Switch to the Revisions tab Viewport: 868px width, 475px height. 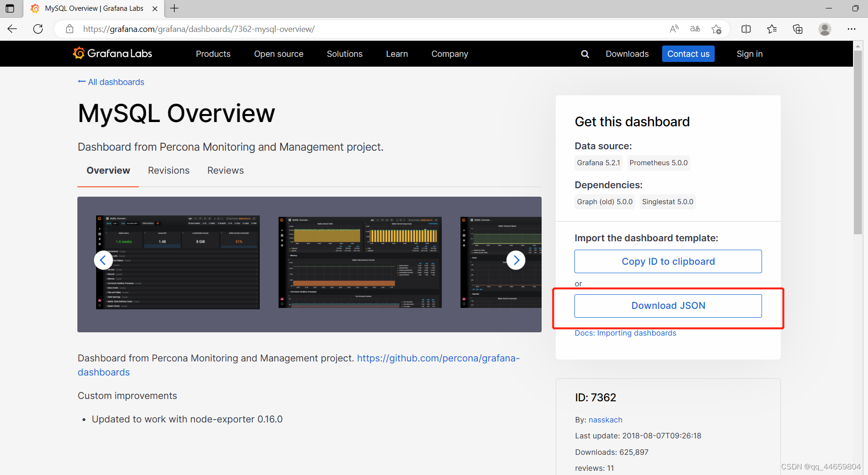click(x=169, y=170)
